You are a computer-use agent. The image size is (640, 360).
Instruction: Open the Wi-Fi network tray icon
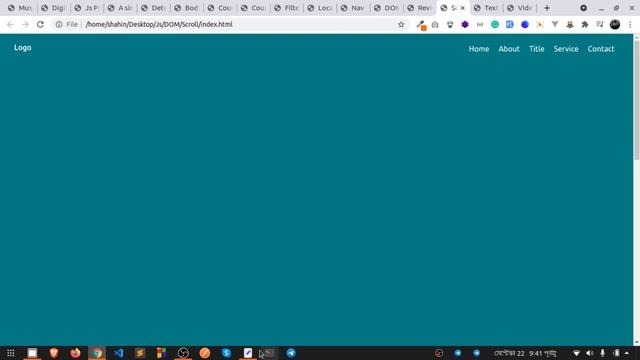576,353
